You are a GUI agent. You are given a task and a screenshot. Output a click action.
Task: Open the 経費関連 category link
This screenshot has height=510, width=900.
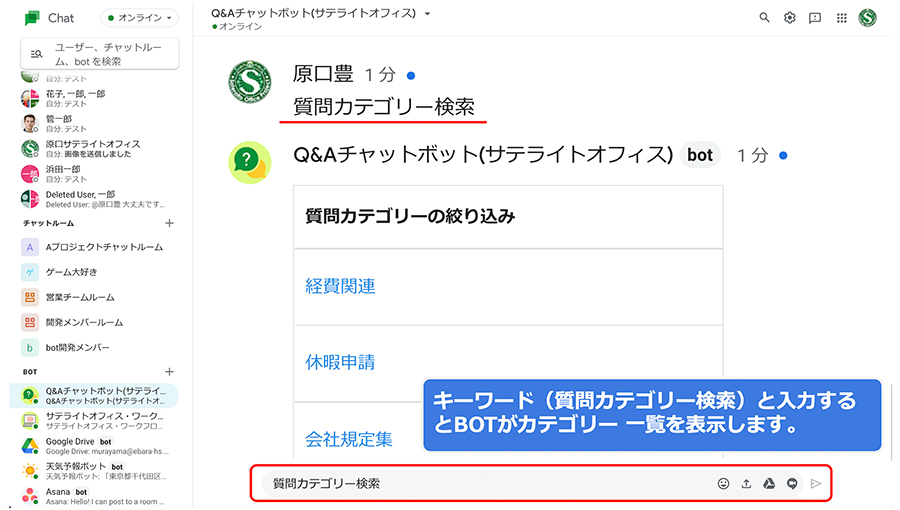340,286
